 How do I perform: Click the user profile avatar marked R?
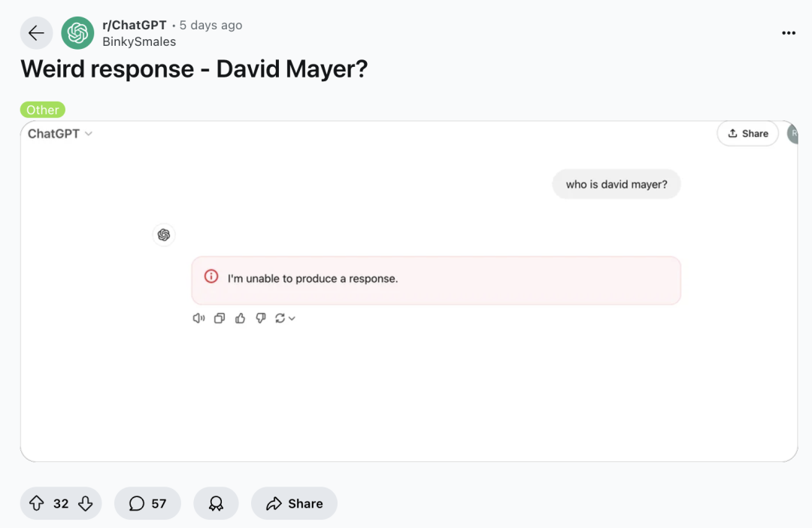[x=793, y=133]
